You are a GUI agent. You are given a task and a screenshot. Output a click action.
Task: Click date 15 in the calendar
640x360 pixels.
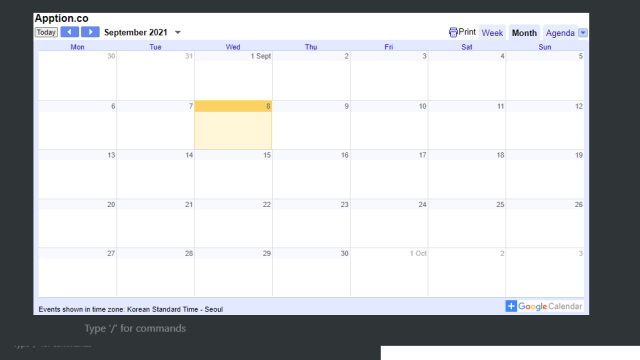(x=267, y=155)
